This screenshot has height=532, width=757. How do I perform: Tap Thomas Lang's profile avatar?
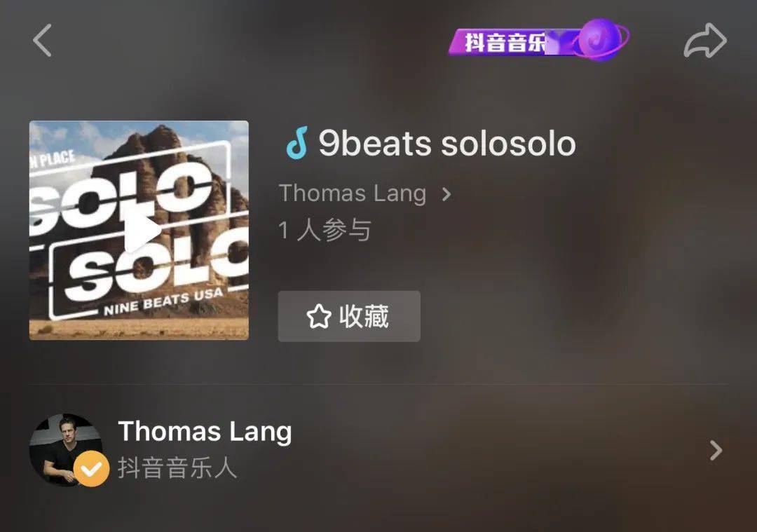click(66, 449)
